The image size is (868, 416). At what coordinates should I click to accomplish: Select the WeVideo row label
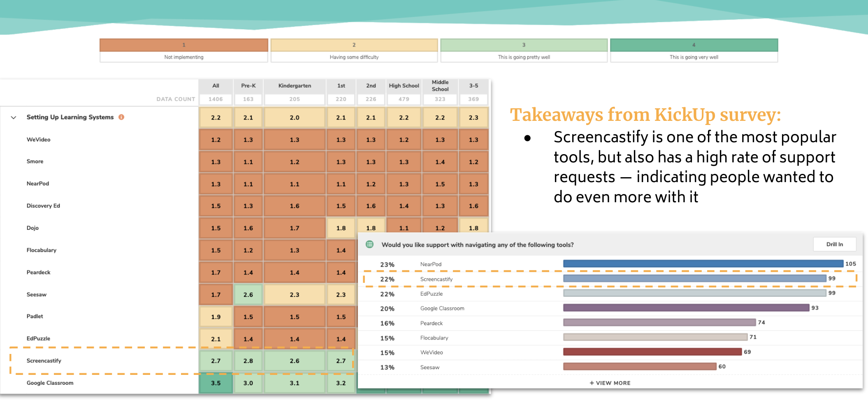[39, 140]
